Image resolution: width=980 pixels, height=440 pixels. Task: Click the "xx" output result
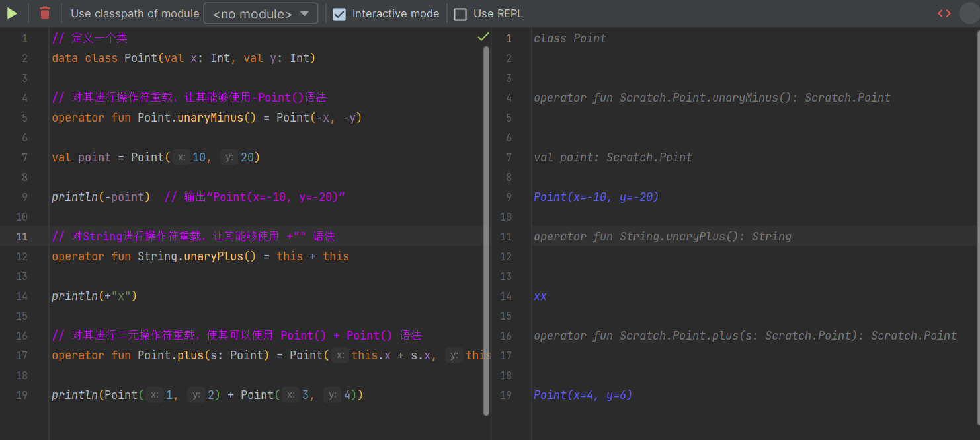[x=540, y=296]
